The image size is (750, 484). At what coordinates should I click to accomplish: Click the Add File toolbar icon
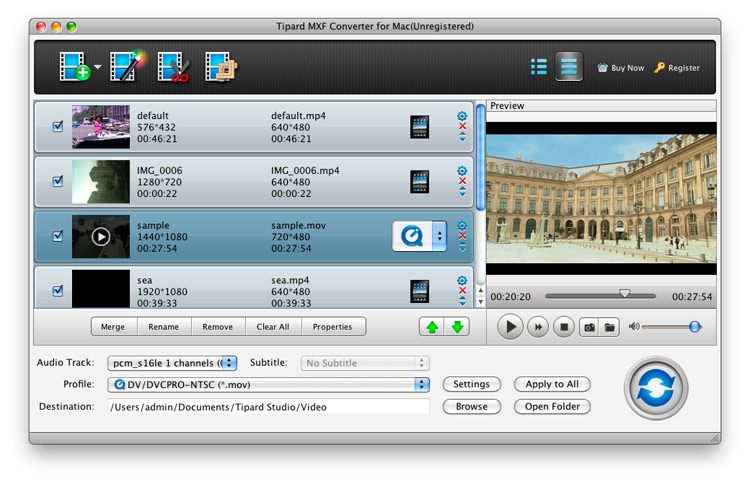tap(75, 66)
